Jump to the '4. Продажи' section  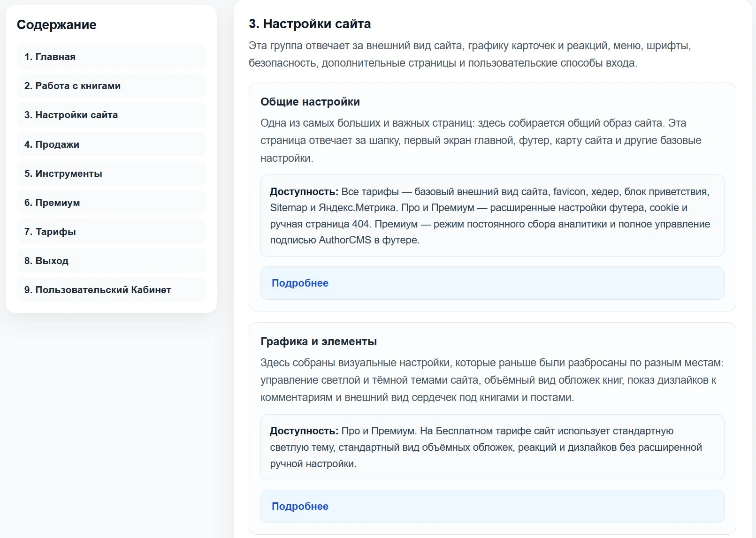click(x=111, y=144)
